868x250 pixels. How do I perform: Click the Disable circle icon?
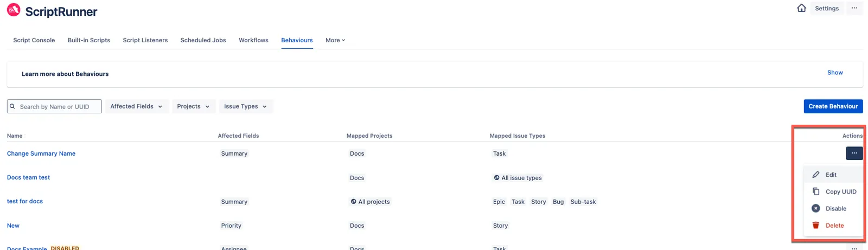[x=815, y=208]
